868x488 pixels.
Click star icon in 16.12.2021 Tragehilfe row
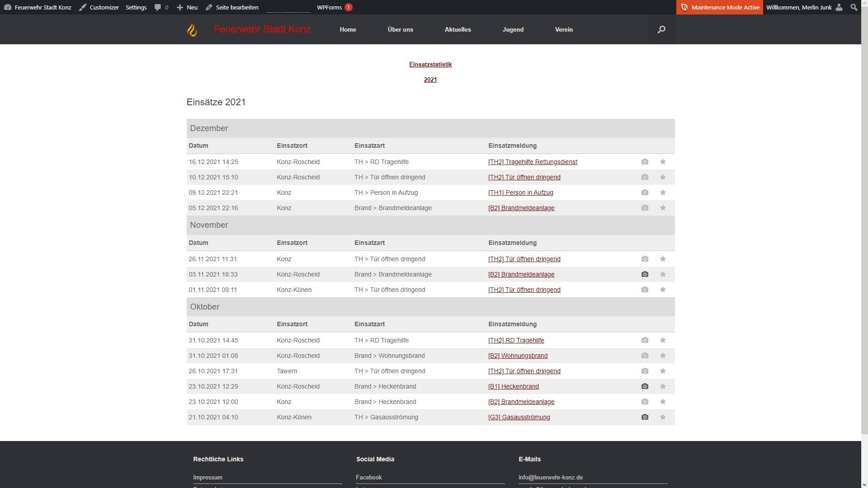(663, 162)
